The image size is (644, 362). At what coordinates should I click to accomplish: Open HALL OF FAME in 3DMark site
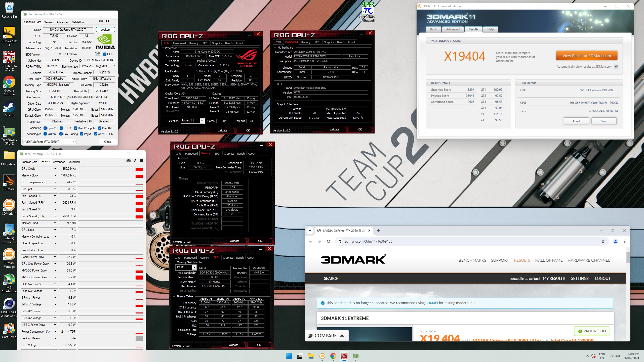[549, 260]
